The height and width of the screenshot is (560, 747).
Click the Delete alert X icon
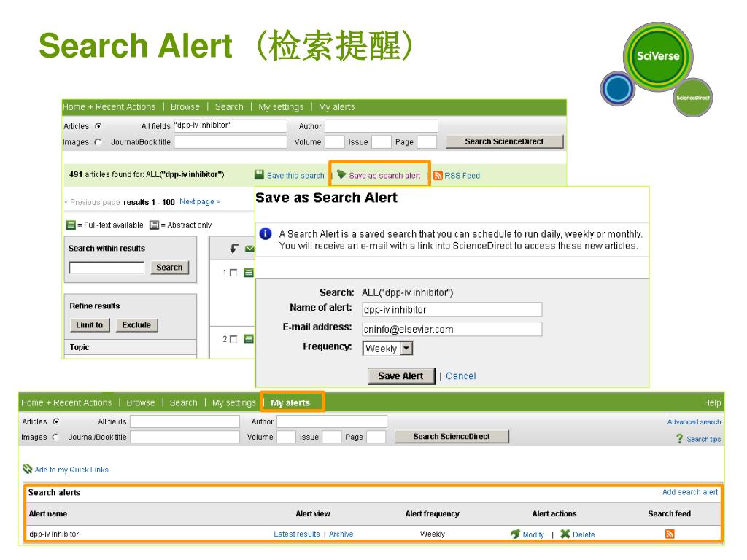(x=565, y=534)
